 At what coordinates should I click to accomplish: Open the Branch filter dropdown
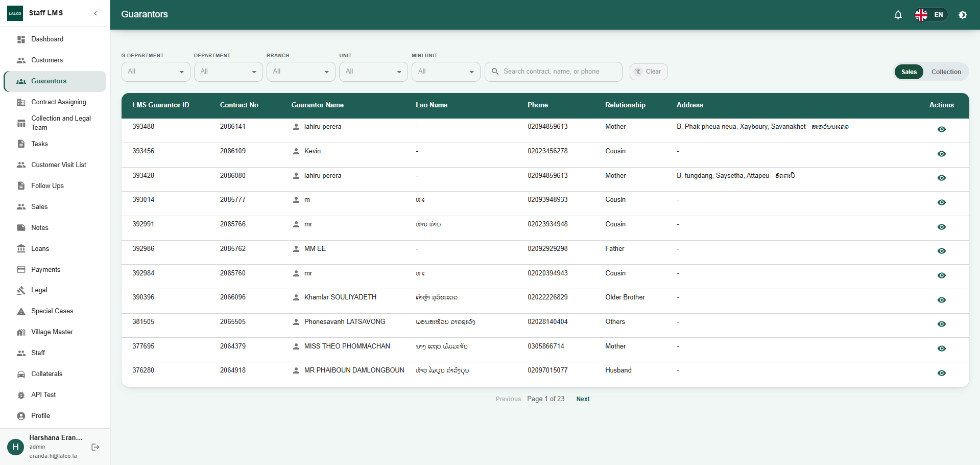click(x=301, y=72)
